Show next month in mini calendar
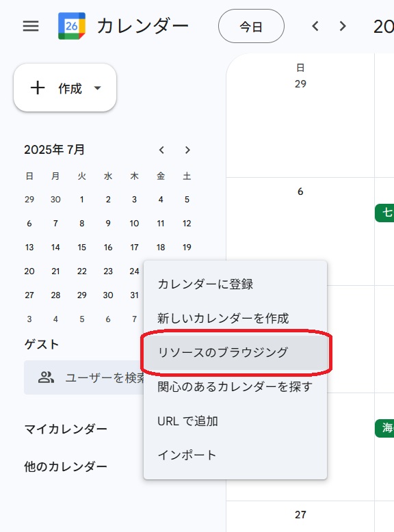Image resolution: width=394 pixels, height=532 pixels. (187, 150)
